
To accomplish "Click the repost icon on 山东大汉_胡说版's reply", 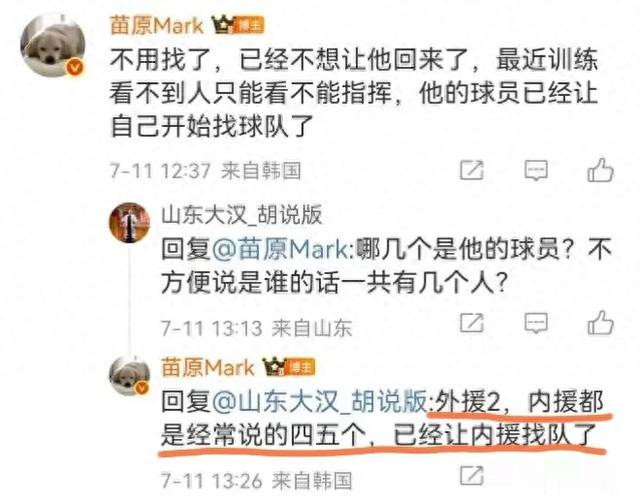I will (x=472, y=323).
